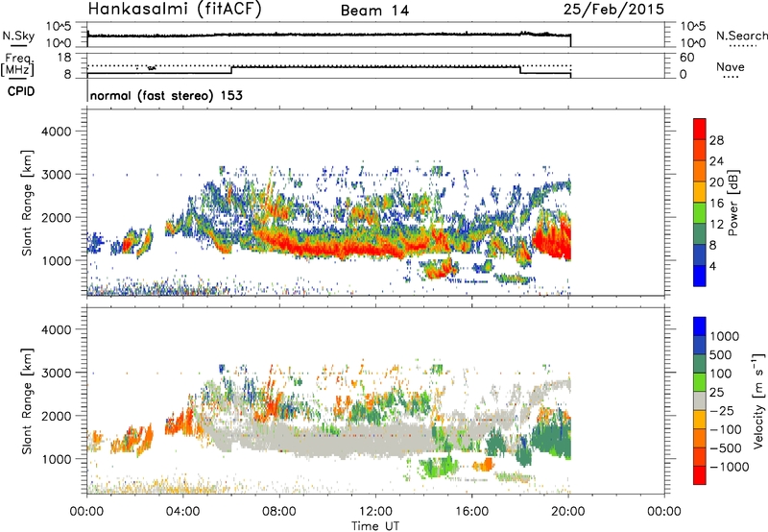
Task: Click the 'N.Sky' label
Action: tap(18, 36)
